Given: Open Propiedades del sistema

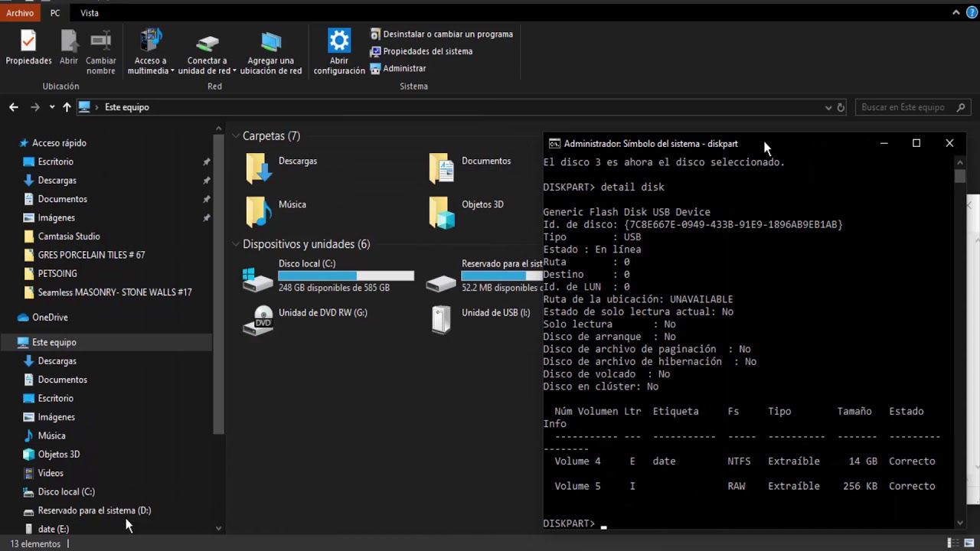Looking at the screenshot, I should 422,51.
